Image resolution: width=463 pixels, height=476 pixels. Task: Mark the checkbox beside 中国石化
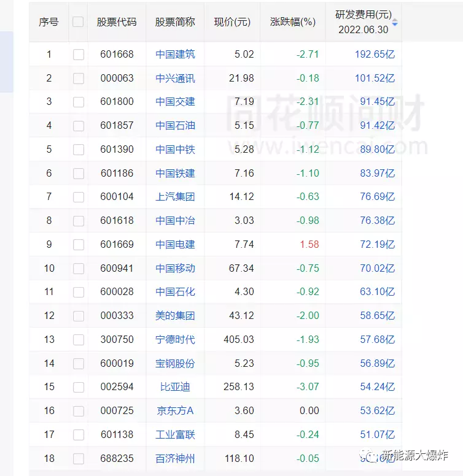pyautogui.click(x=79, y=292)
